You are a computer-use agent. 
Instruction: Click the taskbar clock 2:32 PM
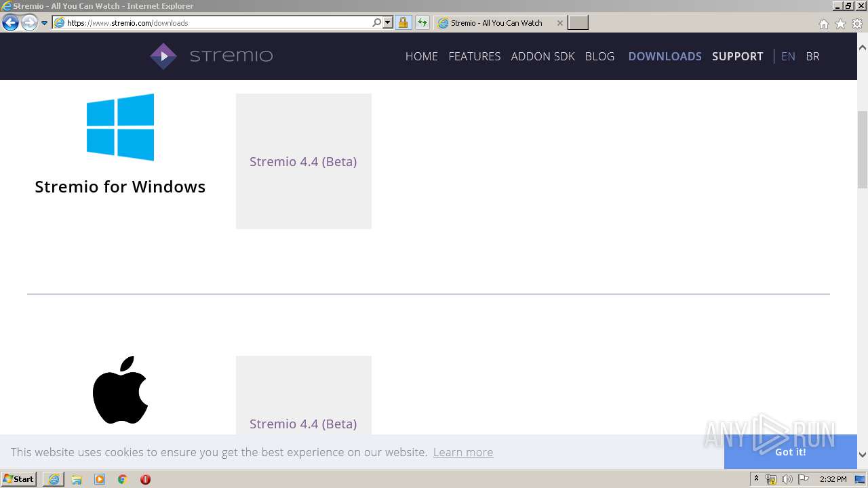pyautogui.click(x=833, y=479)
